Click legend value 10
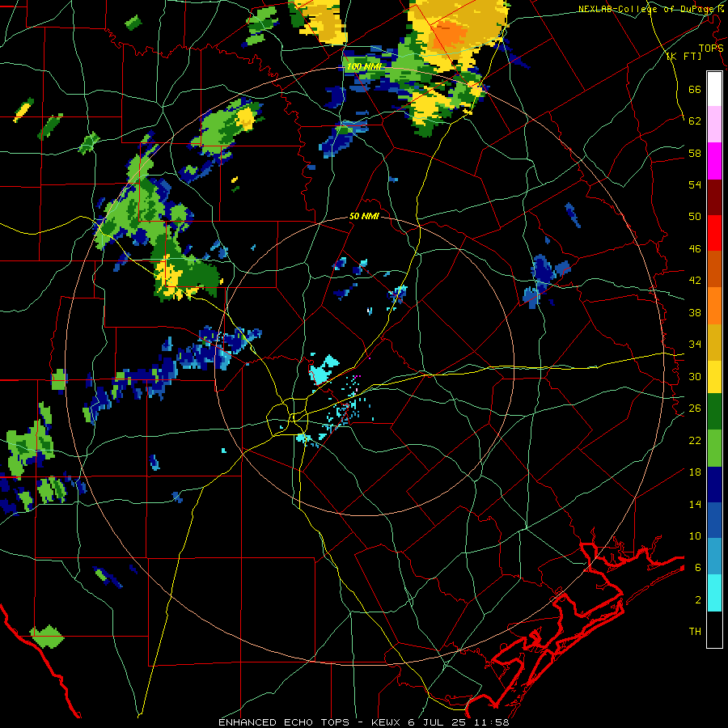This screenshot has width=728, height=728. [695, 535]
